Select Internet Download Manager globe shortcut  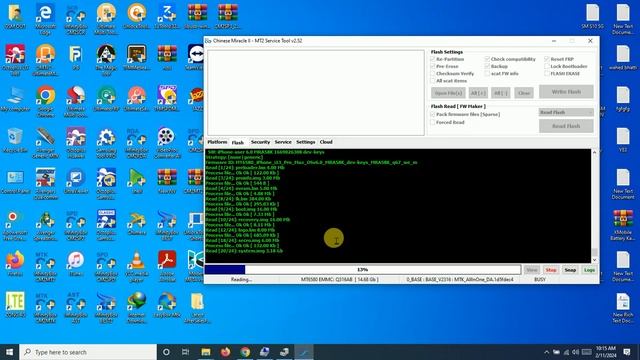(x=136, y=307)
